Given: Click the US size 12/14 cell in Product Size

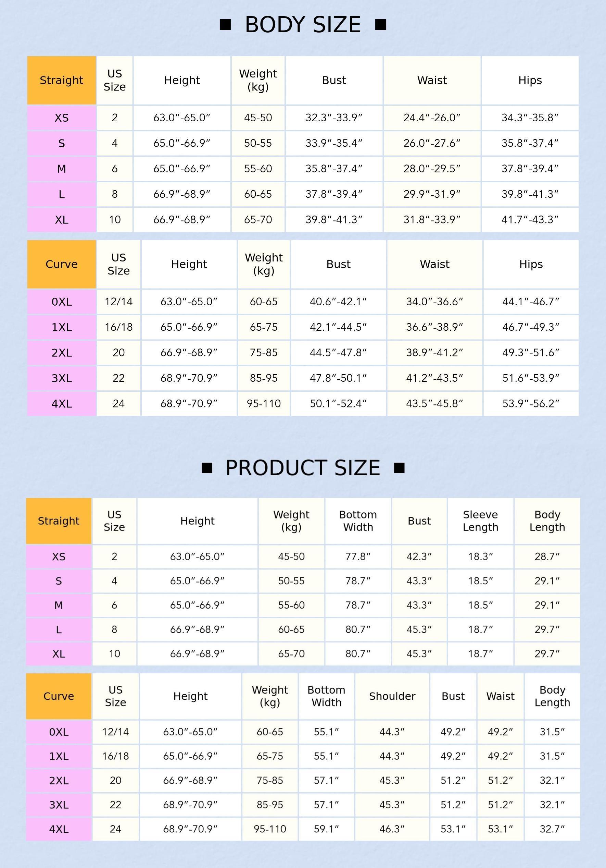Looking at the screenshot, I should click(116, 732).
